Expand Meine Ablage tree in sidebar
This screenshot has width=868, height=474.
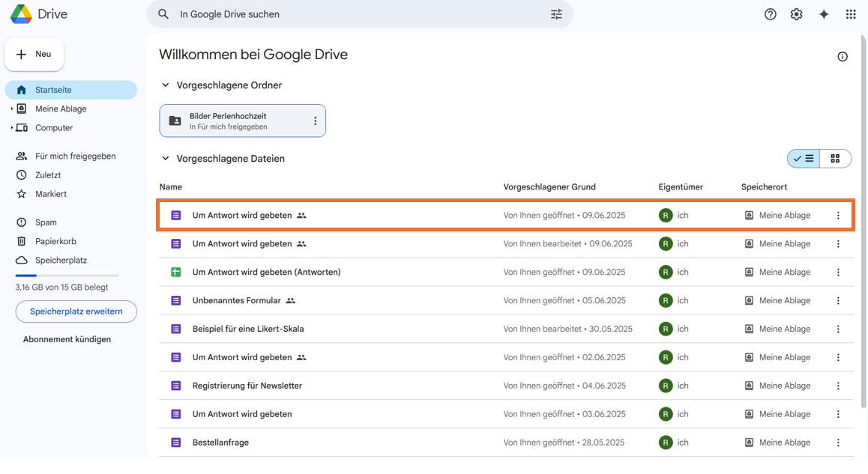pyautogui.click(x=11, y=109)
